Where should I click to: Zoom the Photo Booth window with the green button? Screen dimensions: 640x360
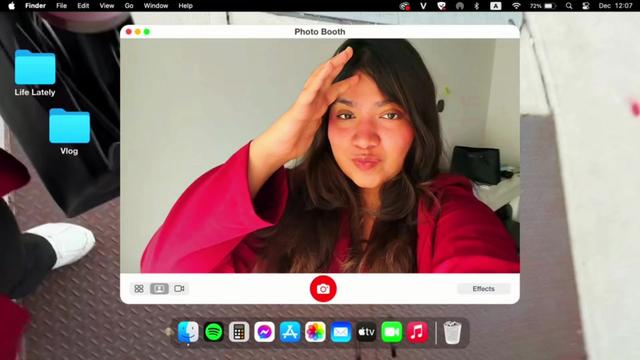(x=147, y=32)
